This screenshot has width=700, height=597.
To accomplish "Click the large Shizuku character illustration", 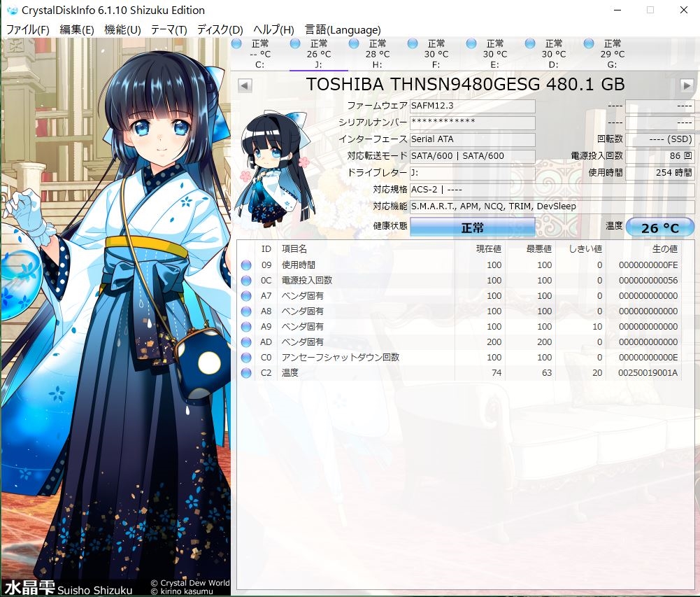I will point(115,317).
